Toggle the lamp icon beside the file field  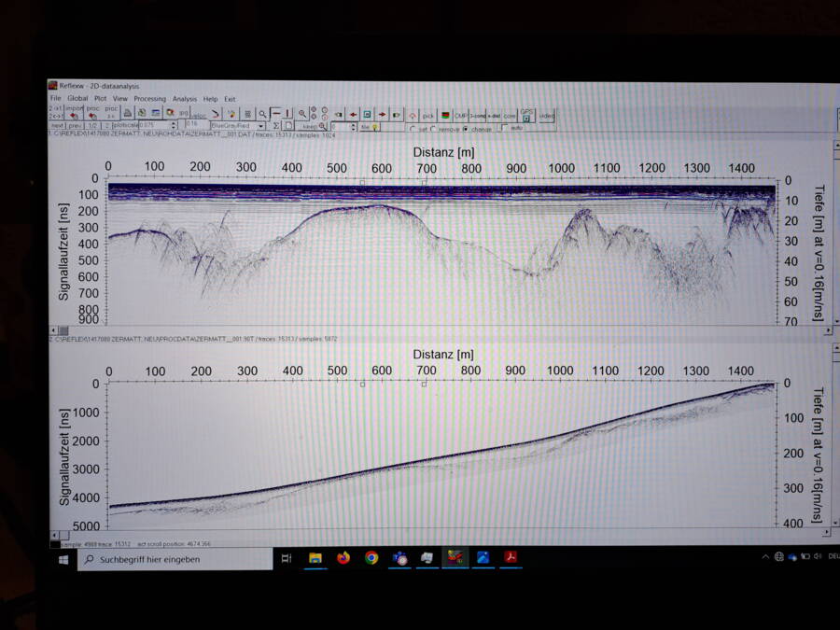[373, 128]
